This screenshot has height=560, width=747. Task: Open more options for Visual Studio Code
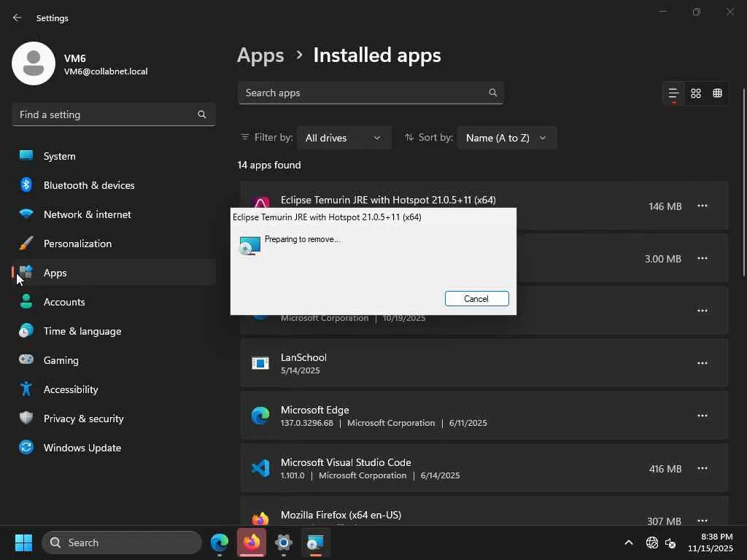click(x=702, y=468)
